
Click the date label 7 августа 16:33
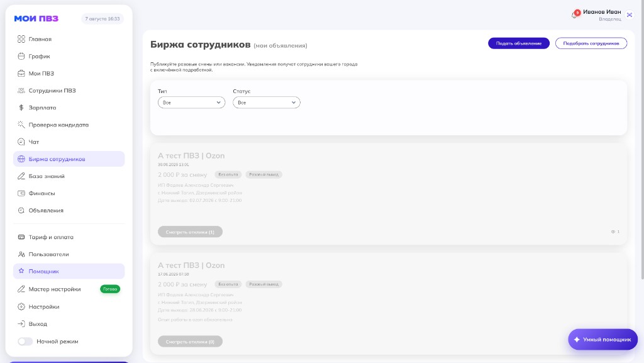tap(103, 19)
